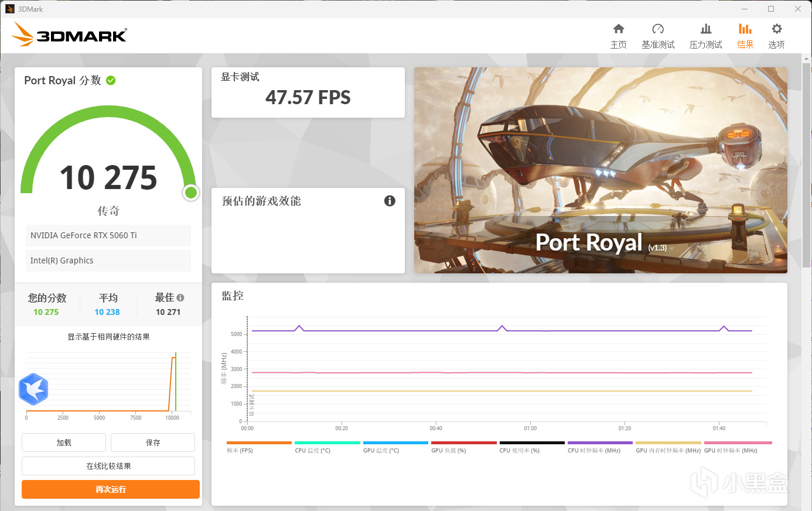812x511 pixels.
Task: Click the 预估的游戏效能 heading
Action: pyautogui.click(x=261, y=201)
